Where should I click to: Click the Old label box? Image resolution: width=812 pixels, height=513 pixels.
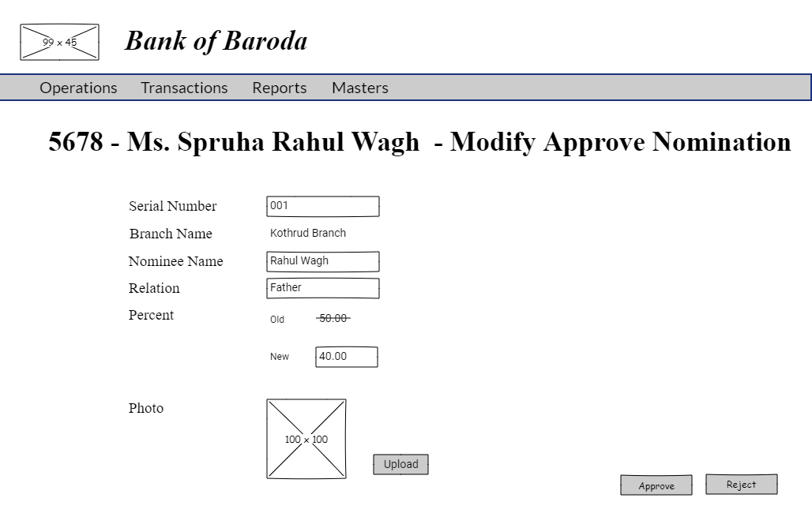(x=288, y=320)
